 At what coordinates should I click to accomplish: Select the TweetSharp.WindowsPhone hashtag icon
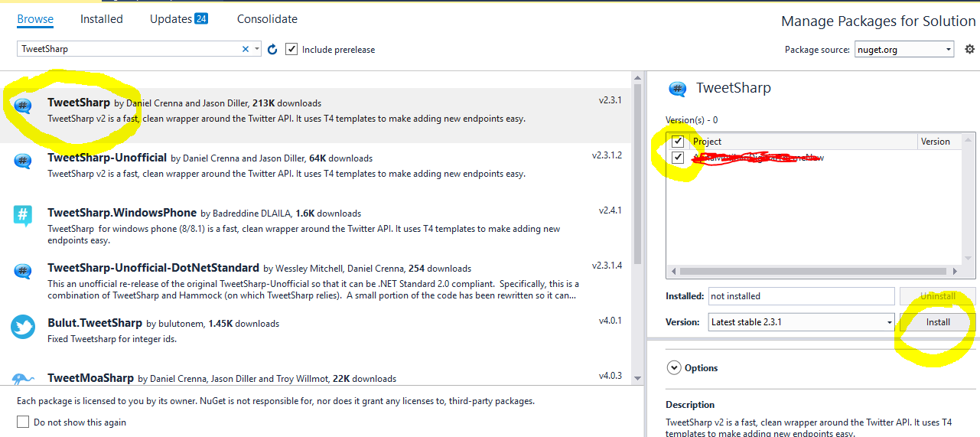23,216
